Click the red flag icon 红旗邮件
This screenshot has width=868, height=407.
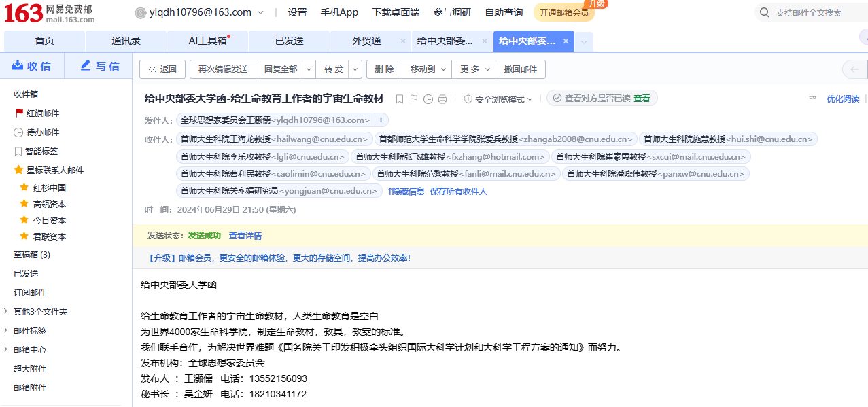tap(19, 113)
